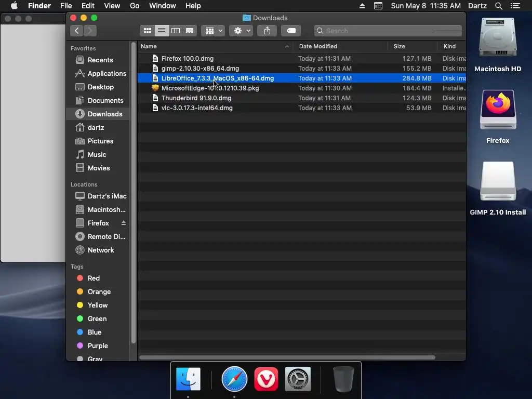Select GIMP 2.10 Install desktop volume
This screenshot has height=399, width=532.
click(498, 188)
